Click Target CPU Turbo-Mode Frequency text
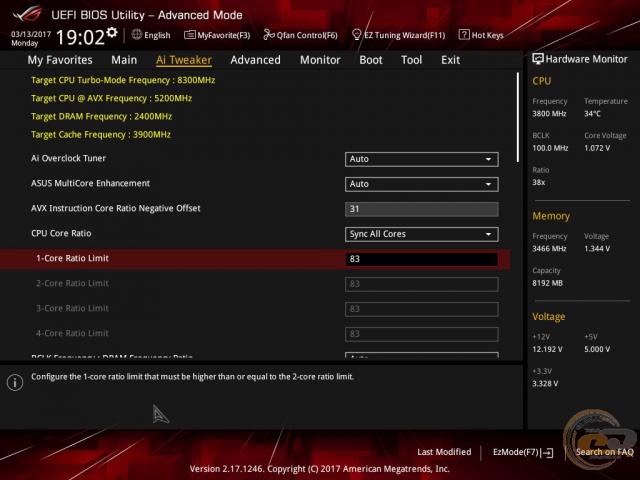This screenshot has height=480, width=640. (123, 80)
